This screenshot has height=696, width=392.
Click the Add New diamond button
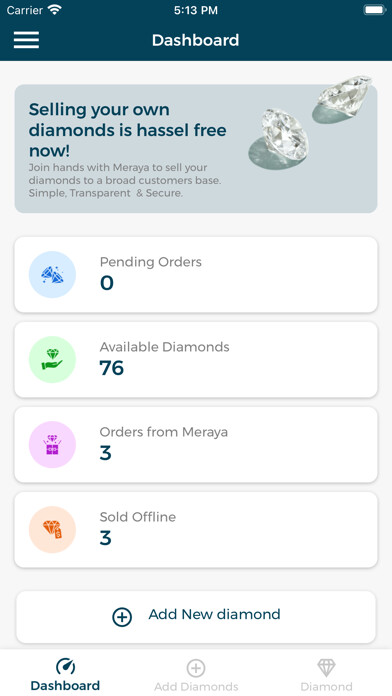(196, 617)
